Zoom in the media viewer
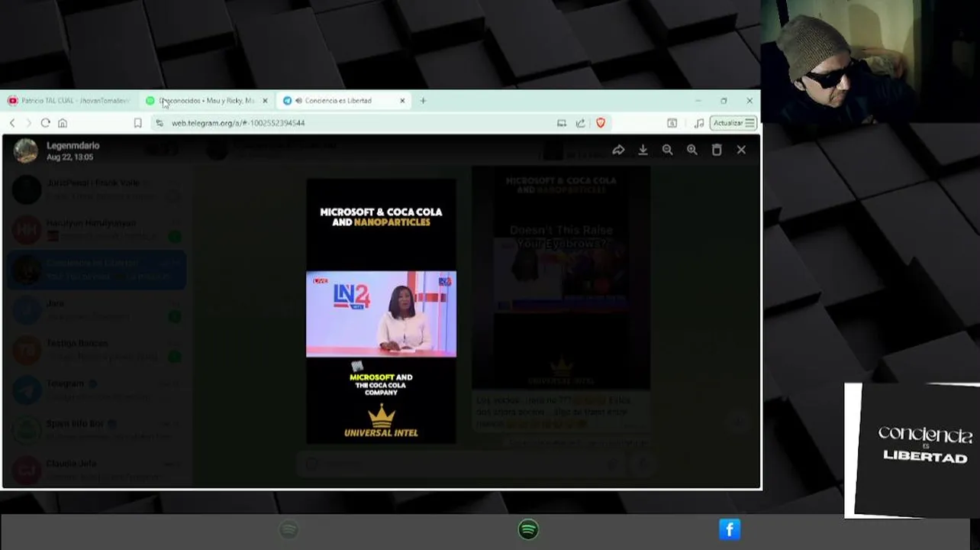 click(691, 150)
